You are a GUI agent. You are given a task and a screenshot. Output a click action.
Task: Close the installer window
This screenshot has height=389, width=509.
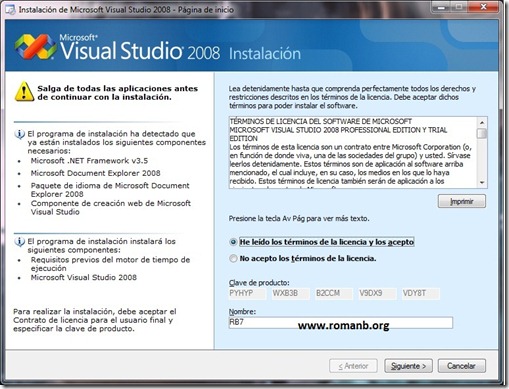(484, 7)
